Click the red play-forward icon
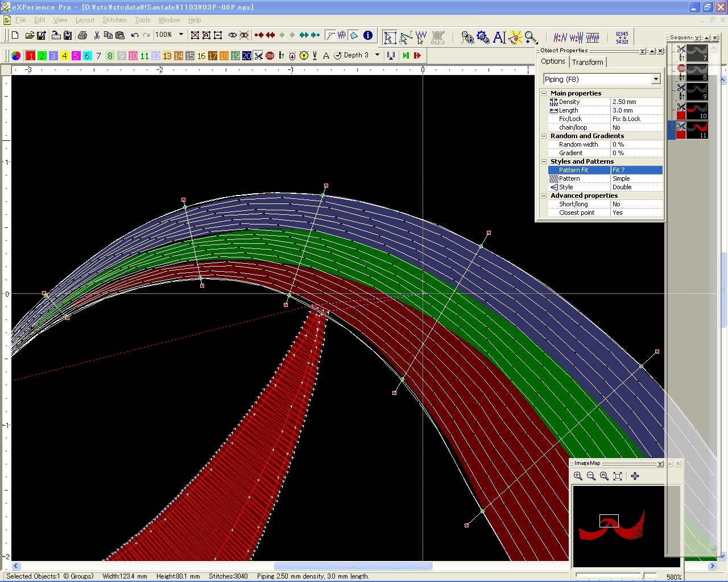Image resolution: width=728 pixels, height=582 pixels. (x=417, y=56)
